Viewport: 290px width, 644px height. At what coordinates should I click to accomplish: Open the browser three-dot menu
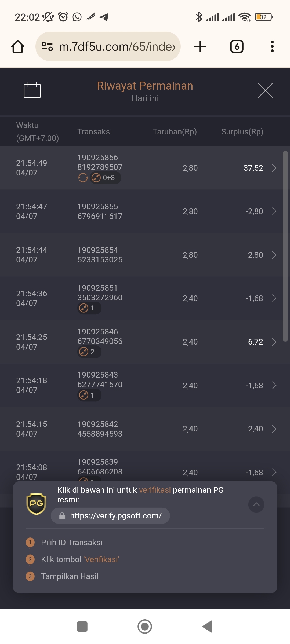pyautogui.click(x=272, y=46)
